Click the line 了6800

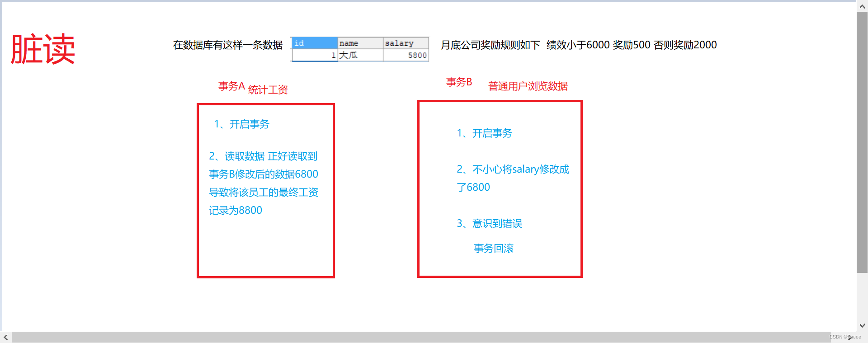coord(473,187)
